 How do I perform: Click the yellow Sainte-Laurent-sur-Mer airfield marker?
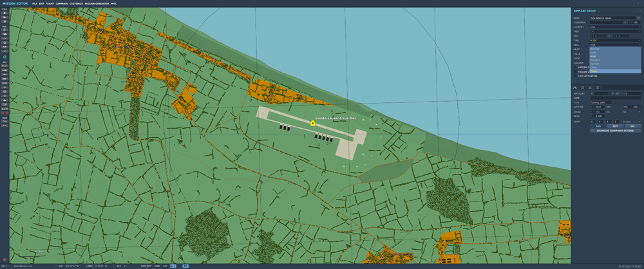click(312, 123)
